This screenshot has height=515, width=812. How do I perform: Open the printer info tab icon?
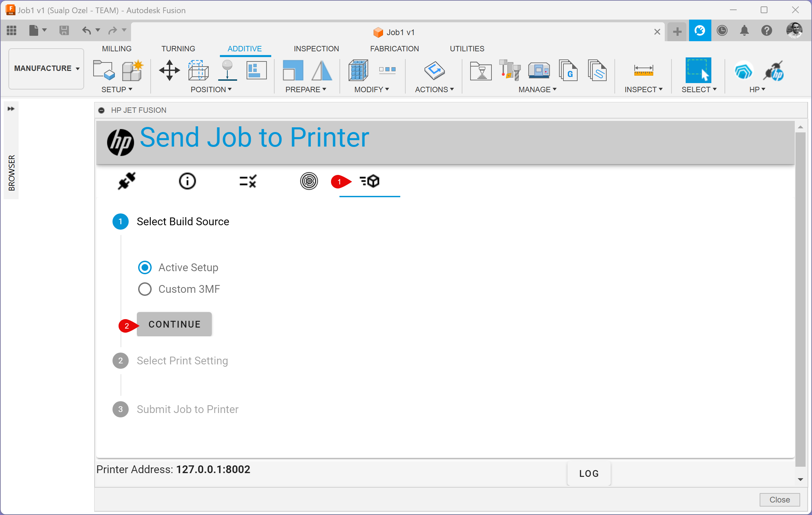(187, 181)
